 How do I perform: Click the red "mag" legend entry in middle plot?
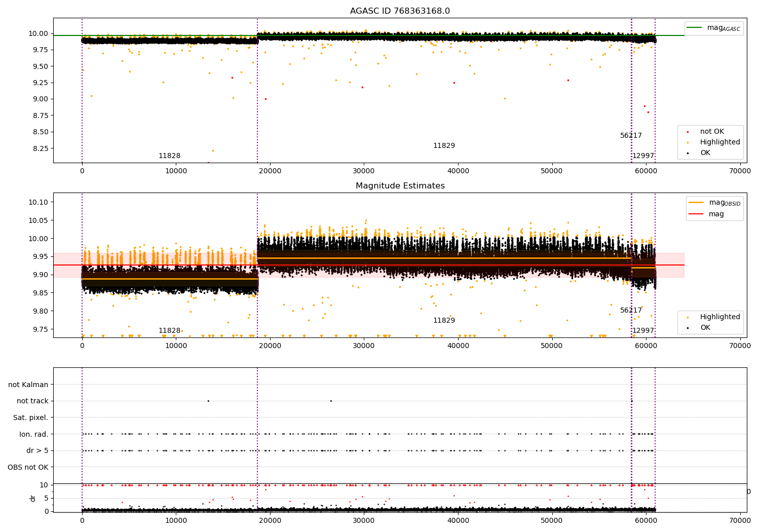pos(707,214)
